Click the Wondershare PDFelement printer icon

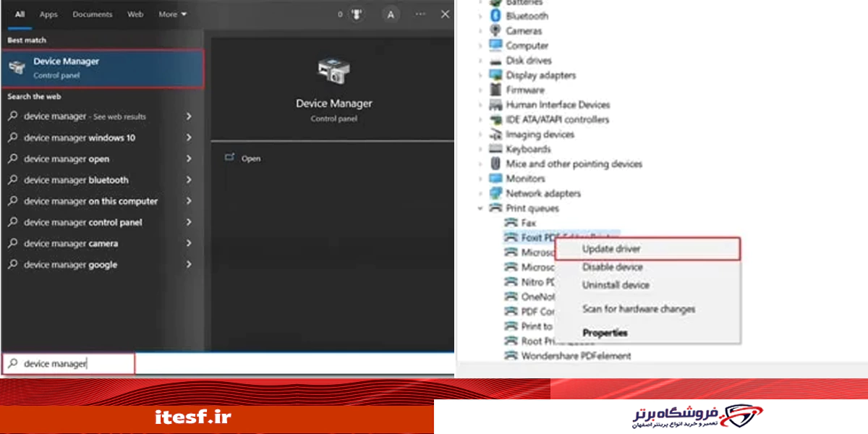point(511,356)
